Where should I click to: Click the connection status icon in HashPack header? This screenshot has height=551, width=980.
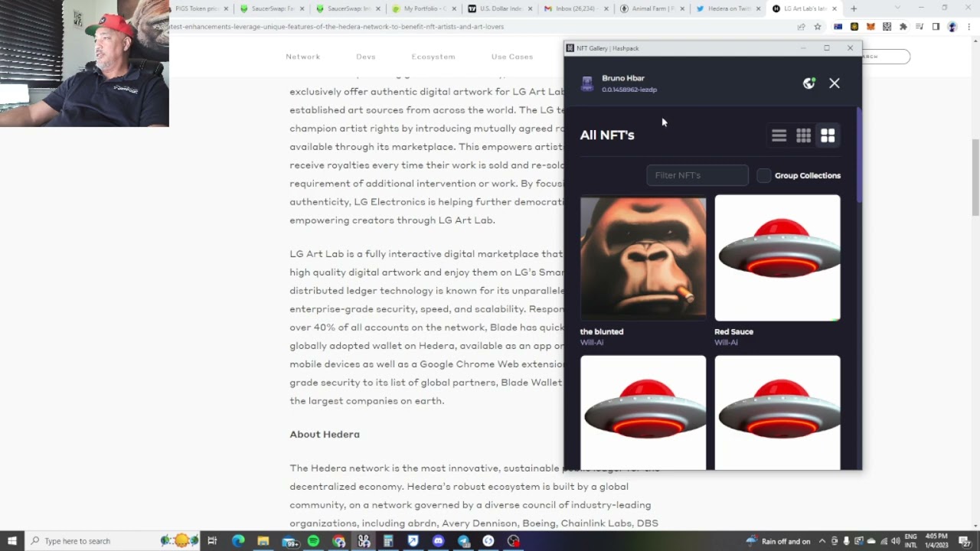[x=808, y=83]
